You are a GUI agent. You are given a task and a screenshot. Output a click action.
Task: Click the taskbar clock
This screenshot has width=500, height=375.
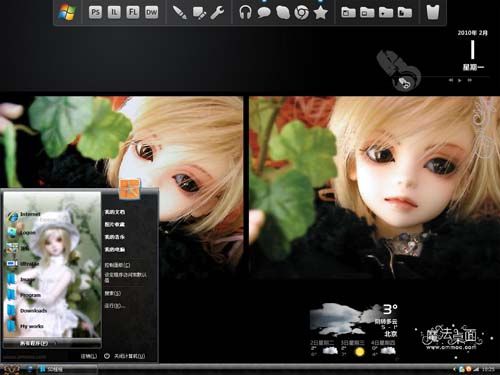pyautogui.click(x=488, y=369)
